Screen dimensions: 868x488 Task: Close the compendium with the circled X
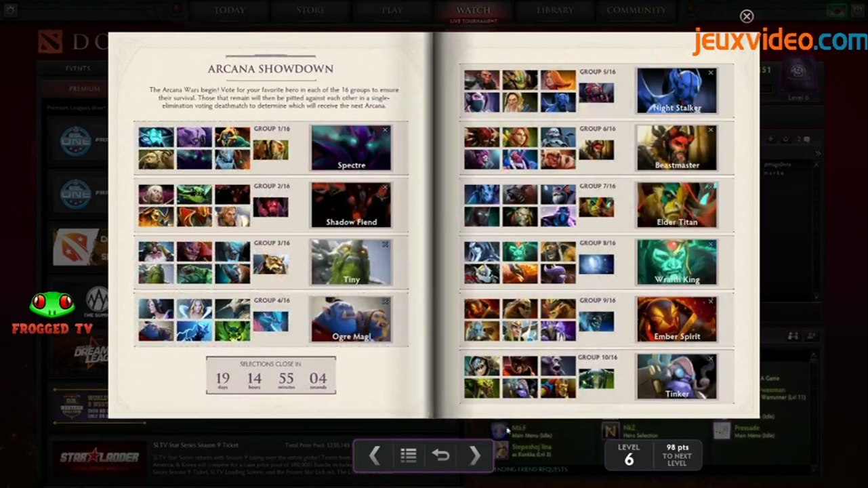[x=747, y=16]
